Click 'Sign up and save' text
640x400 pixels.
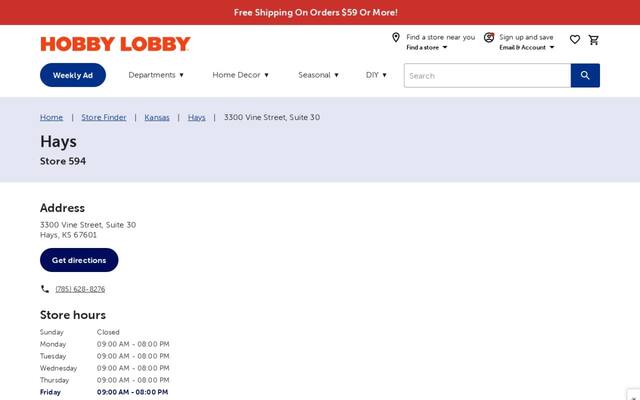(526, 37)
